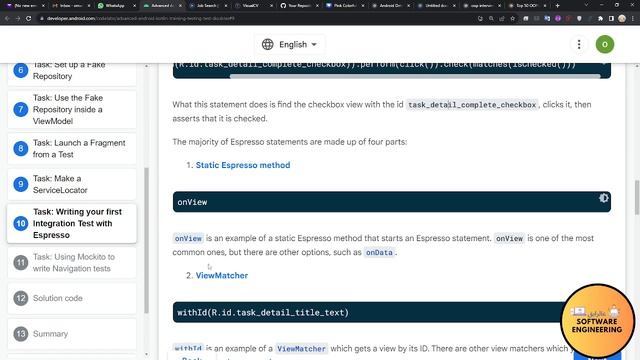Close the Advanced Android codelab tab
This screenshot has width=640, height=360.
coord(180,6)
